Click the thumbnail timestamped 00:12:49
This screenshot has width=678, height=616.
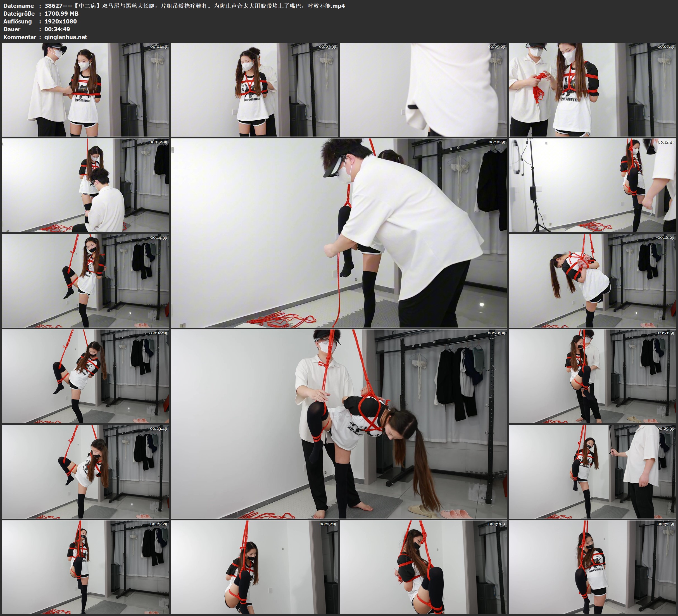point(592,185)
